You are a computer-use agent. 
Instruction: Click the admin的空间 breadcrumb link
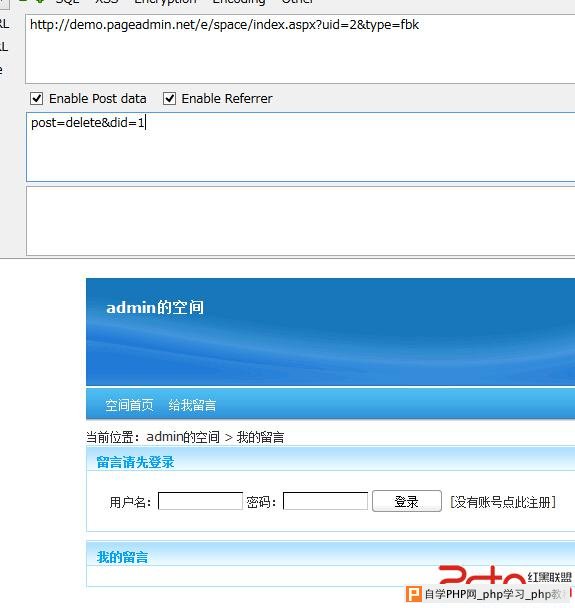[x=183, y=437]
